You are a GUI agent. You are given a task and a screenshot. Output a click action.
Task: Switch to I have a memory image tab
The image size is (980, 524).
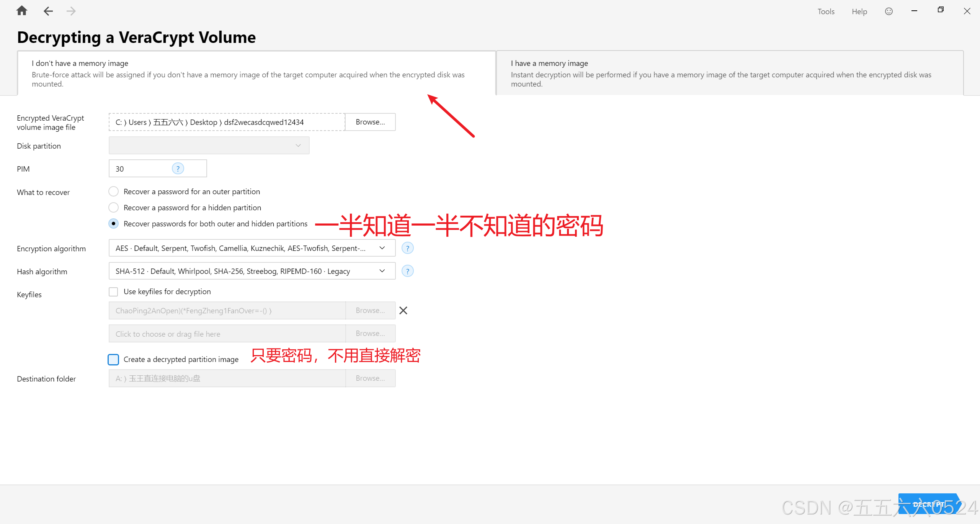pos(729,73)
